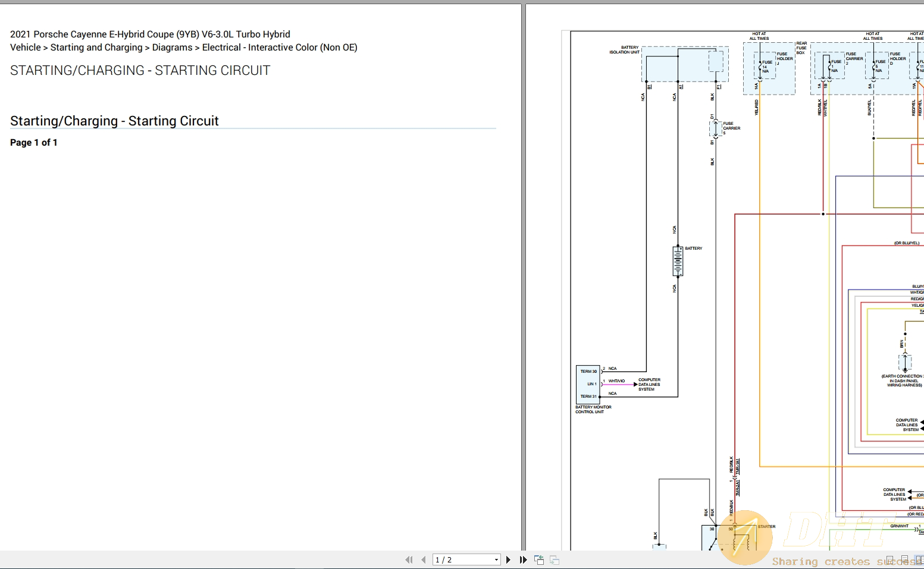Click the Page 1 of 1 text
The width and height of the screenshot is (924, 569).
coord(34,143)
